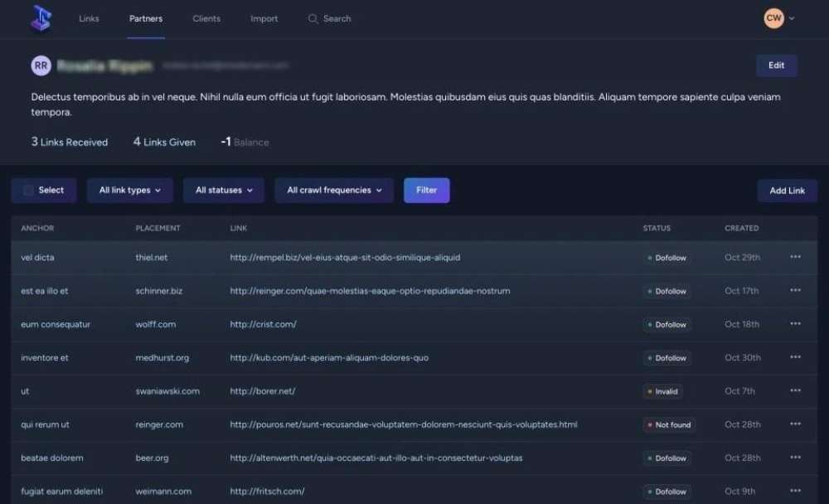Image resolution: width=829 pixels, height=504 pixels.
Task: Open the All link types dropdown
Action: click(129, 190)
